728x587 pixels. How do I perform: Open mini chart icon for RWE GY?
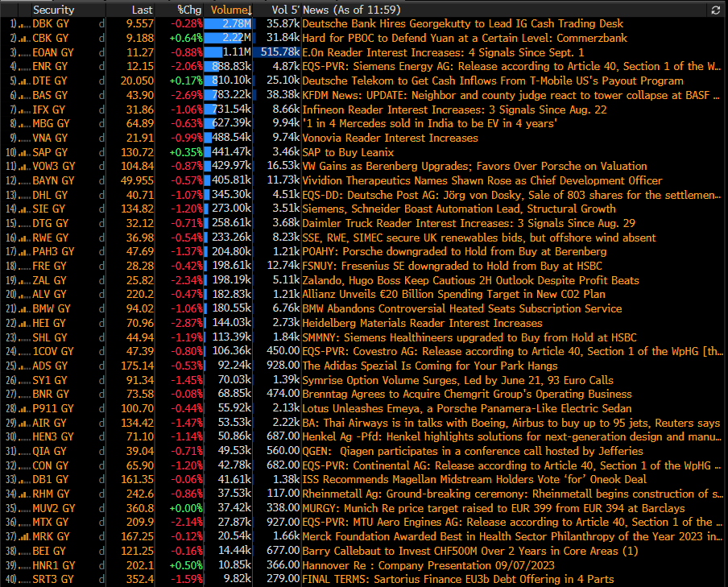pos(25,238)
